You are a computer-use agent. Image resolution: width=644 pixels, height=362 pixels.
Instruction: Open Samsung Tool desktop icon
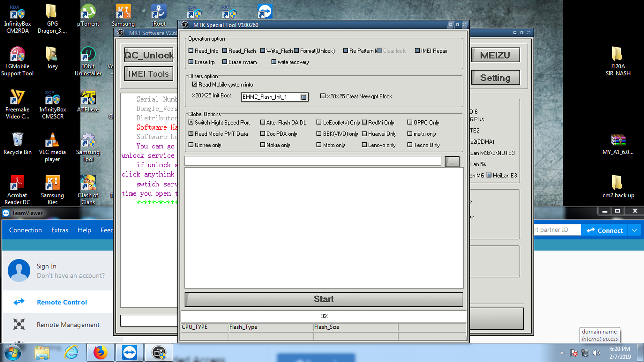pyautogui.click(x=88, y=147)
